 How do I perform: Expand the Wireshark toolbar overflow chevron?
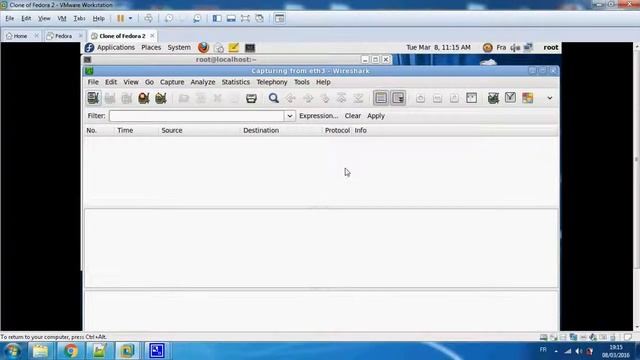tap(550, 98)
